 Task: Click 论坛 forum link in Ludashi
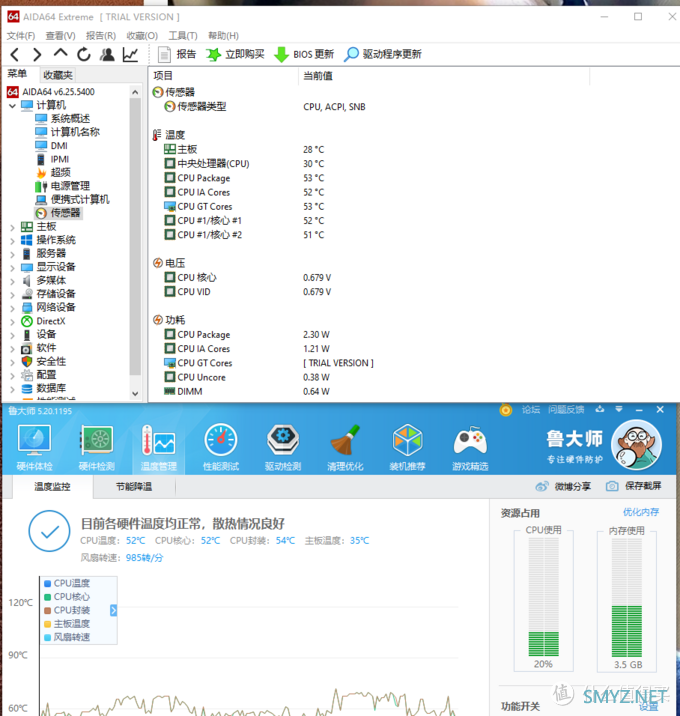click(531, 410)
